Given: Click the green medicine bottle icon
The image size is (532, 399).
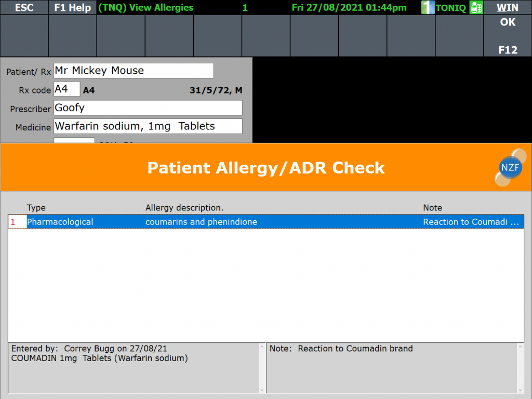Looking at the screenshot, I should click(x=475, y=7).
